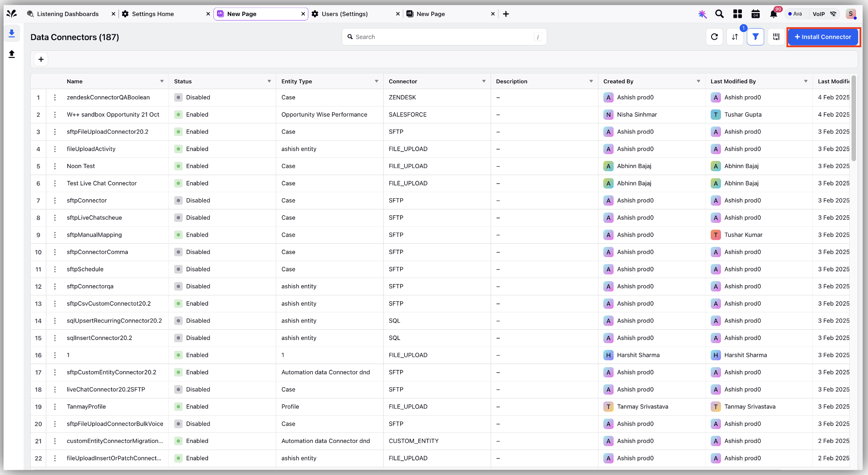
Task: Open row actions for sqlInsertConnector20.2
Action: pyautogui.click(x=55, y=338)
